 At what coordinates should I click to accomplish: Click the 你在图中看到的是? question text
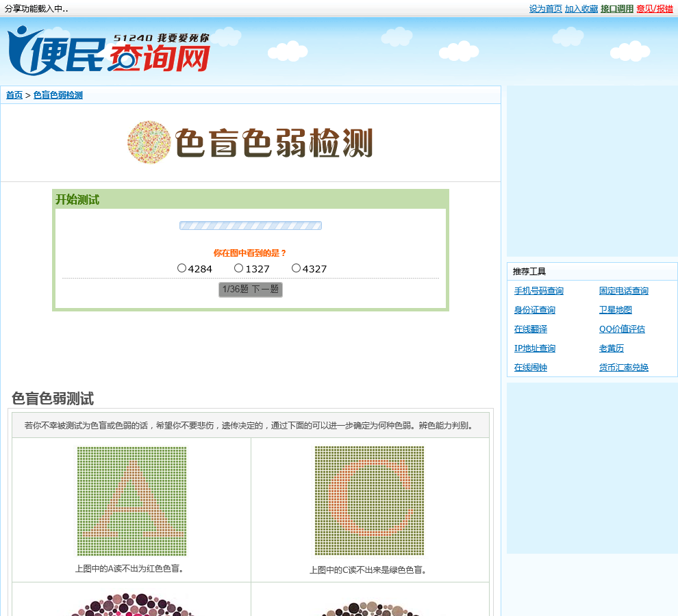[x=250, y=253]
